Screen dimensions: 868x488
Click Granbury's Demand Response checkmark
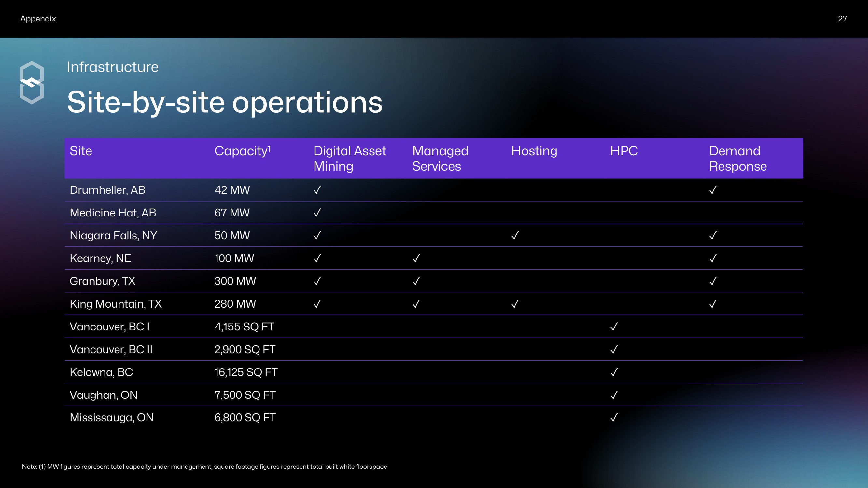[x=713, y=281]
